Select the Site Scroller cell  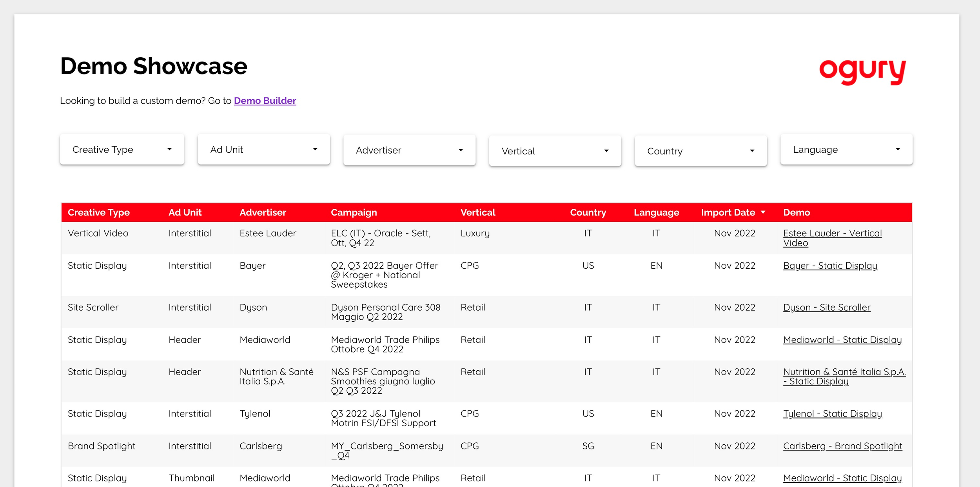point(93,308)
